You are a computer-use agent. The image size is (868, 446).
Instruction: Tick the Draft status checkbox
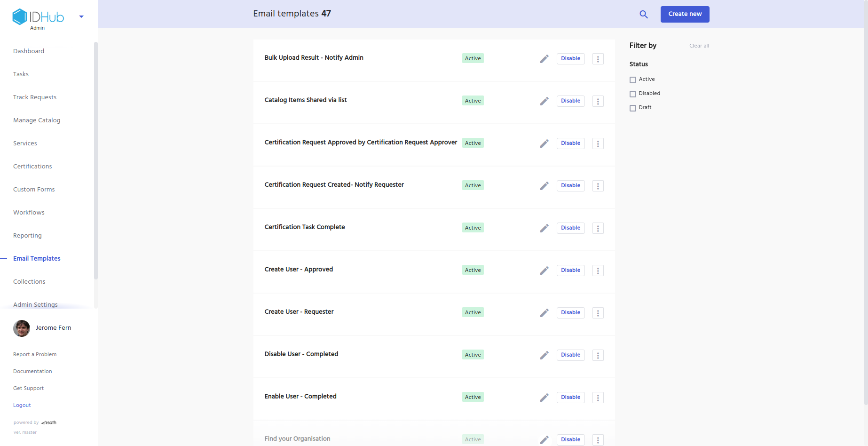click(633, 108)
